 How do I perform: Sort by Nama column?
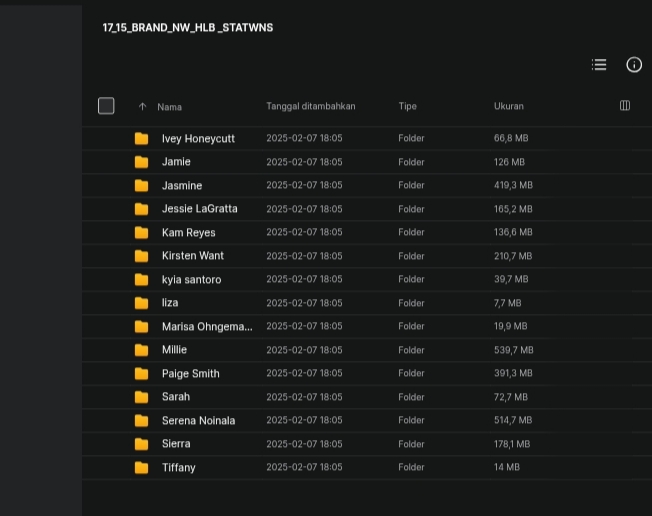click(169, 107)
